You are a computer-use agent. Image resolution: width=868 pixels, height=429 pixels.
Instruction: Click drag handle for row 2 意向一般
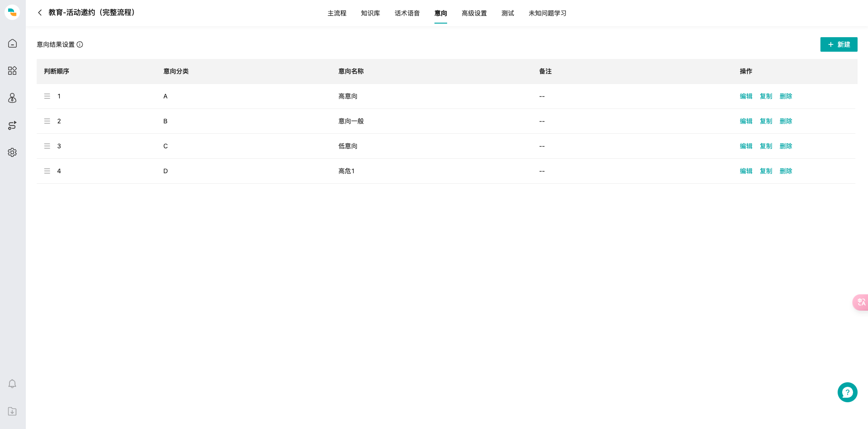[47, 121]
